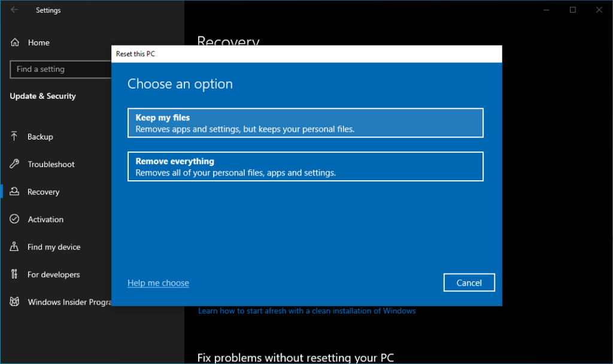
Task: Choose the Keep my files option
Action: click(x=305, y=122)
